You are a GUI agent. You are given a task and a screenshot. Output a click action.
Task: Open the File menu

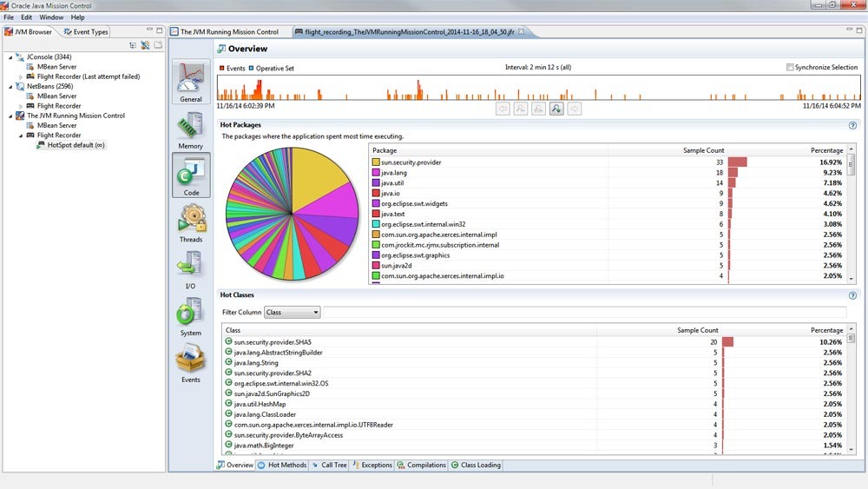[9, 17]
